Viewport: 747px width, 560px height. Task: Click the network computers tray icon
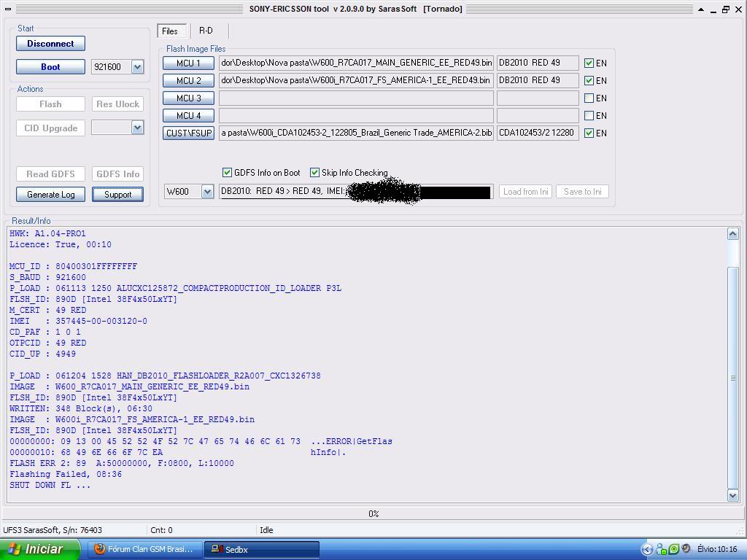tap(661, 549)
